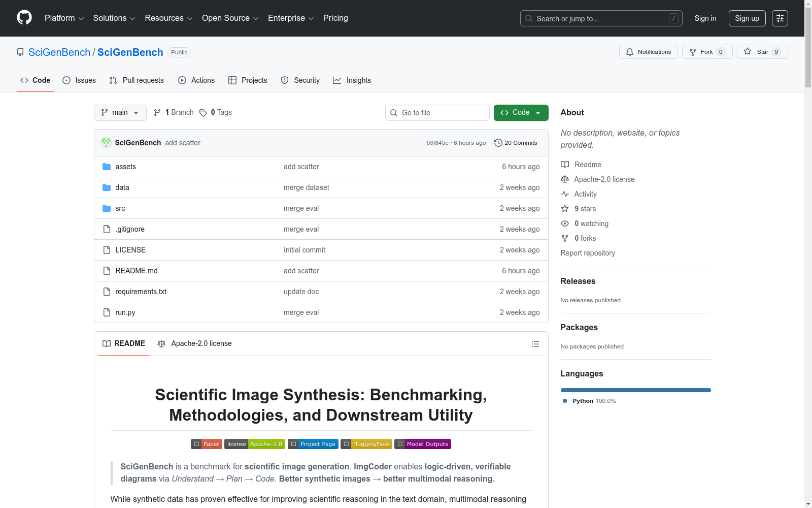Screen dimensions: 812x508
Task: Click the Sign up button
Action: pos(747,18)
